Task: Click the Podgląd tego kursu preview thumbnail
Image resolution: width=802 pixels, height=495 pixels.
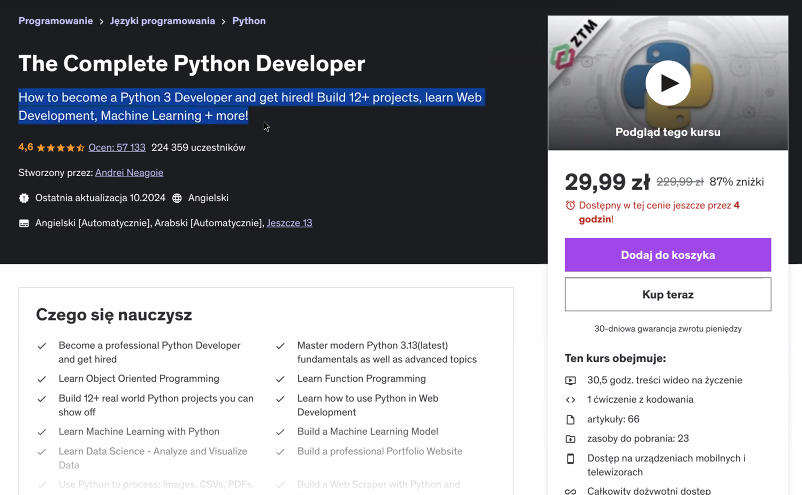Action: click(x=667, y=83)
